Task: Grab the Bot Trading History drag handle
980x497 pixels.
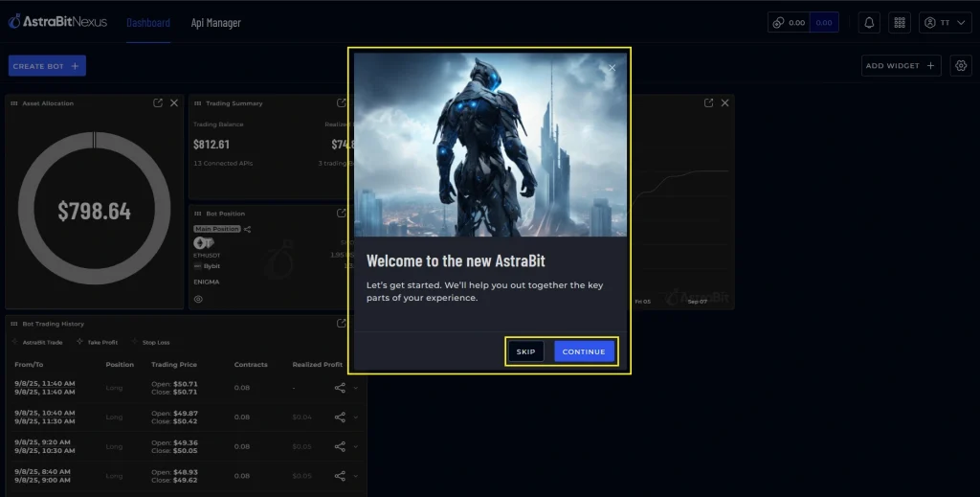Action: tap(13, 324)
